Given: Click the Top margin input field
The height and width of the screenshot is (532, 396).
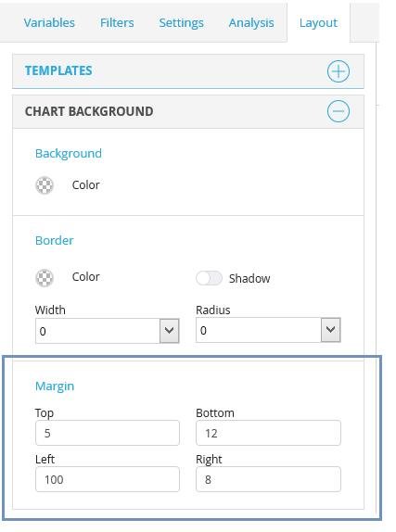Looking at the screenshot, I should coord(108,433).
